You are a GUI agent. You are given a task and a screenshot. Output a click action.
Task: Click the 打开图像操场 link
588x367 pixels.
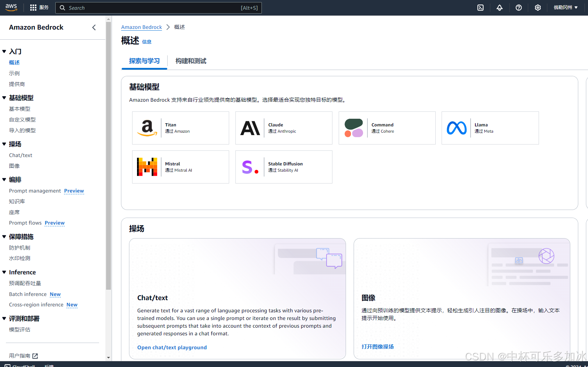tap(378, 347)
